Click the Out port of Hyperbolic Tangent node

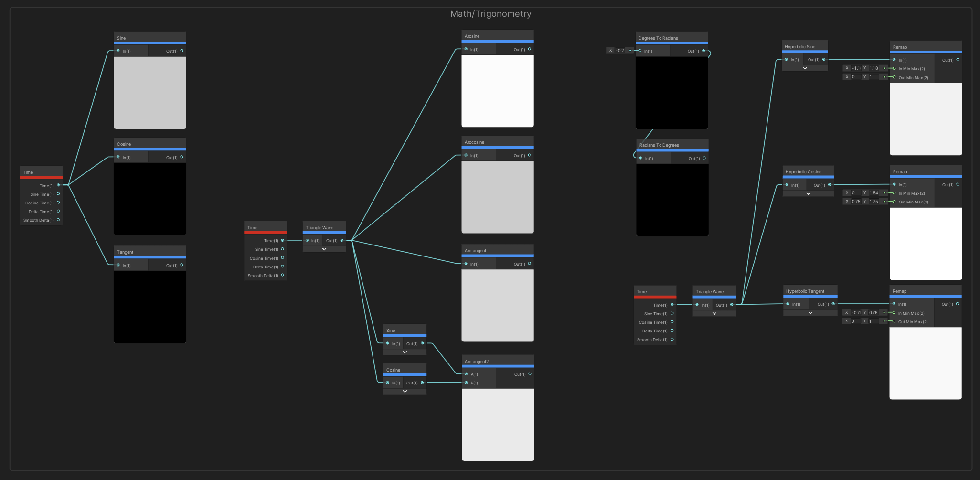[833, 304]
